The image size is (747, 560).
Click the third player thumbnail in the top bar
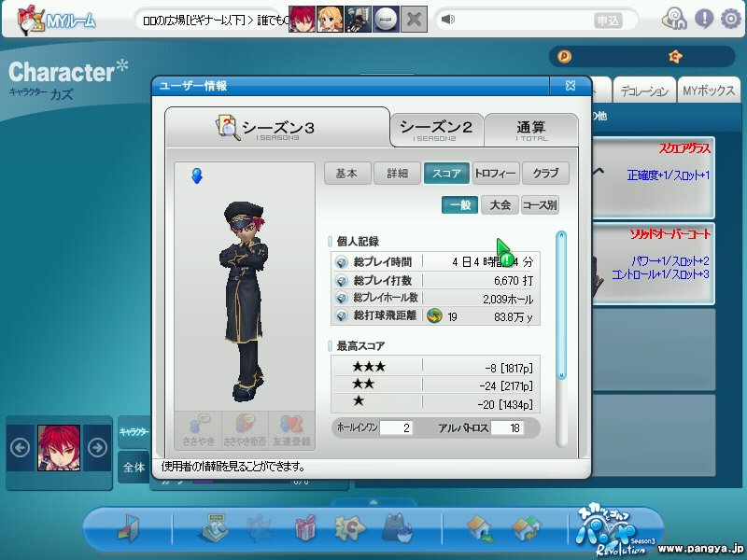point(359,19)
